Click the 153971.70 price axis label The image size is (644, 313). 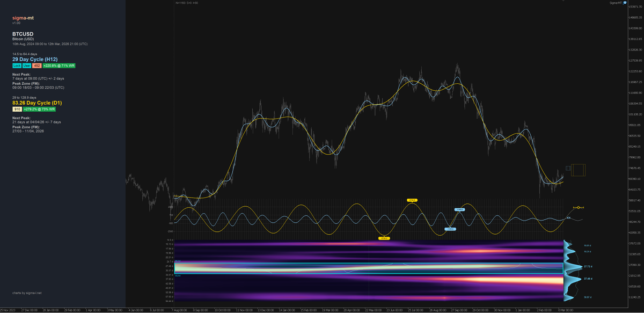point(636,6)
